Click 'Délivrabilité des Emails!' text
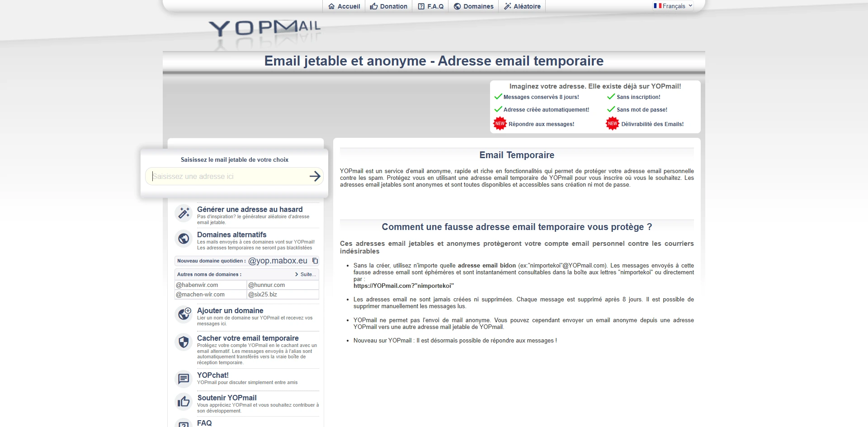The width and height of the screenshot is (868, 427). click(652, 124)
